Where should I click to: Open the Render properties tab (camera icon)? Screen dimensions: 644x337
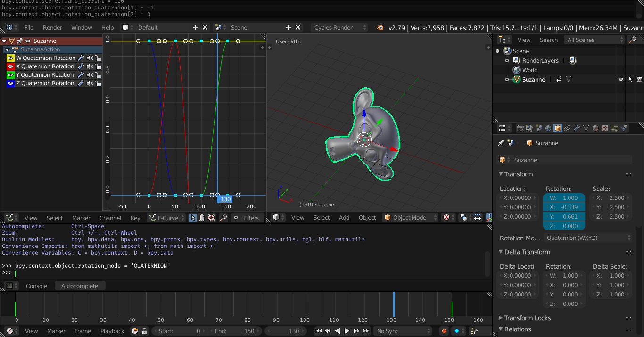520,128
